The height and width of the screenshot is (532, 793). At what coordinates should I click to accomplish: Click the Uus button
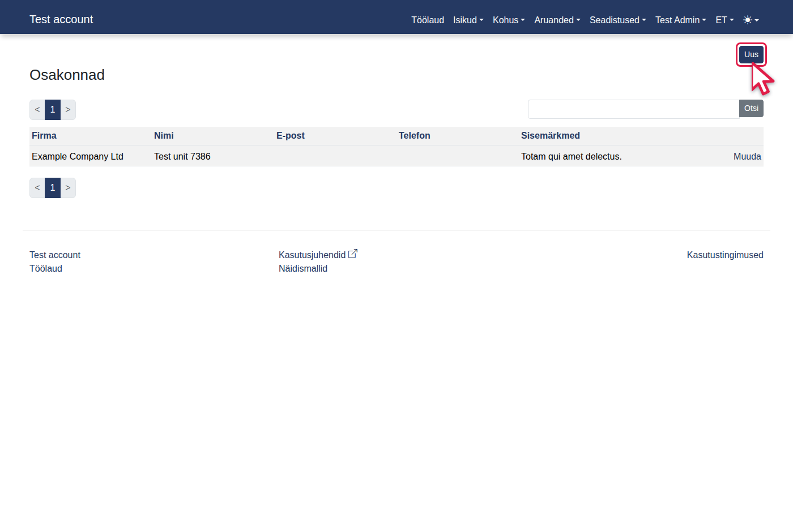coord(751,54)
